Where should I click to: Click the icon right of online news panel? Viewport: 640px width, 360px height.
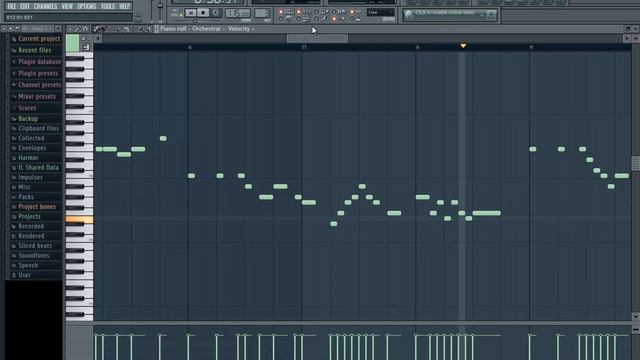click(x=491, y=15)
